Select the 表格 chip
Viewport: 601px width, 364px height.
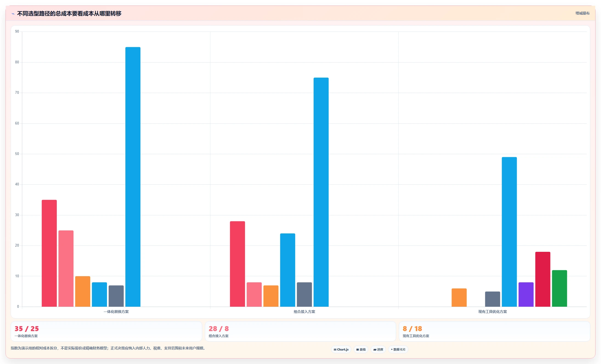click(x=361, y=349)
